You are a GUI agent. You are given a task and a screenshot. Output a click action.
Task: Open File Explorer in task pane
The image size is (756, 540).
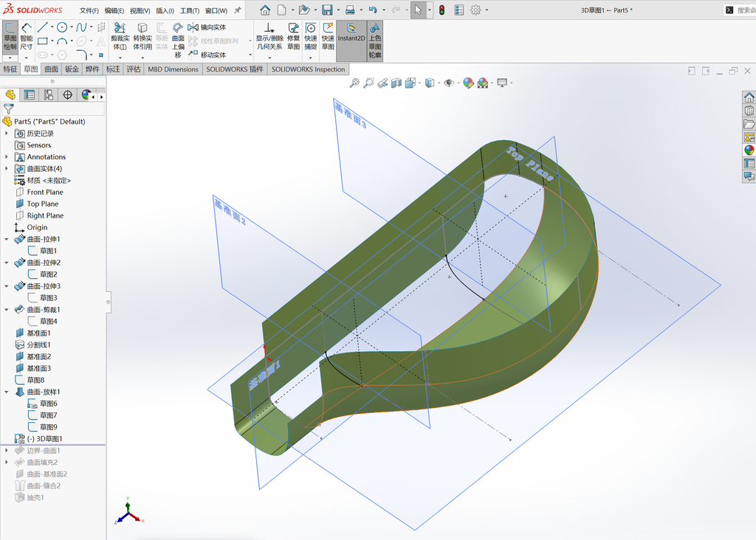tap(749, 124)
